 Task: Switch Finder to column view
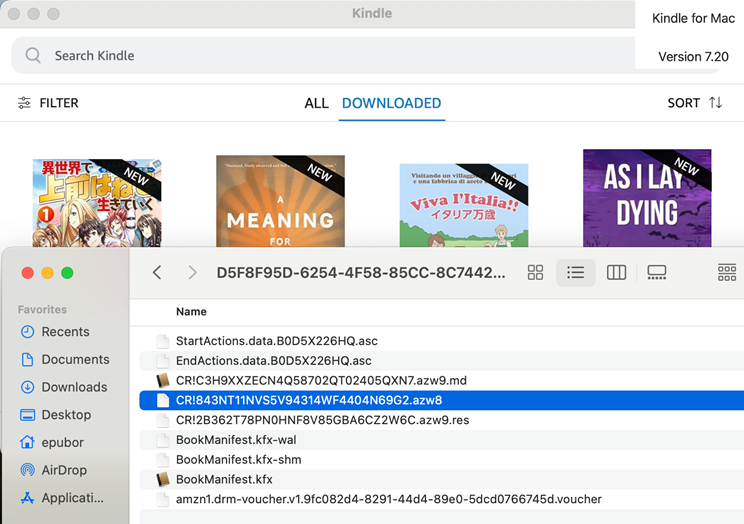(616, 272)
